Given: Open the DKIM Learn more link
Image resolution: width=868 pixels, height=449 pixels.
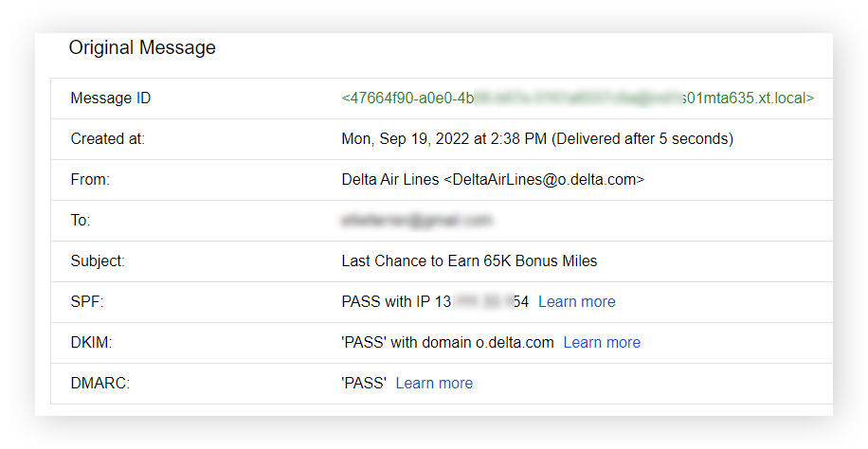Looking at the screenshot, I should click(602, 343).
